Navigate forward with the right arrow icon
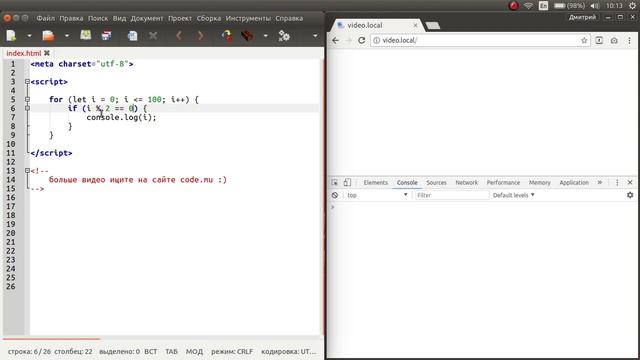The image size is (640, 360). (x=200, y=36)
